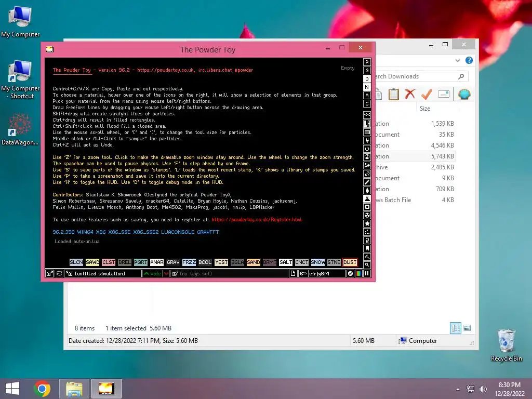Select the Walls category icon
Image resolution: width=532 pixels, height=399 pixels.
367,132
